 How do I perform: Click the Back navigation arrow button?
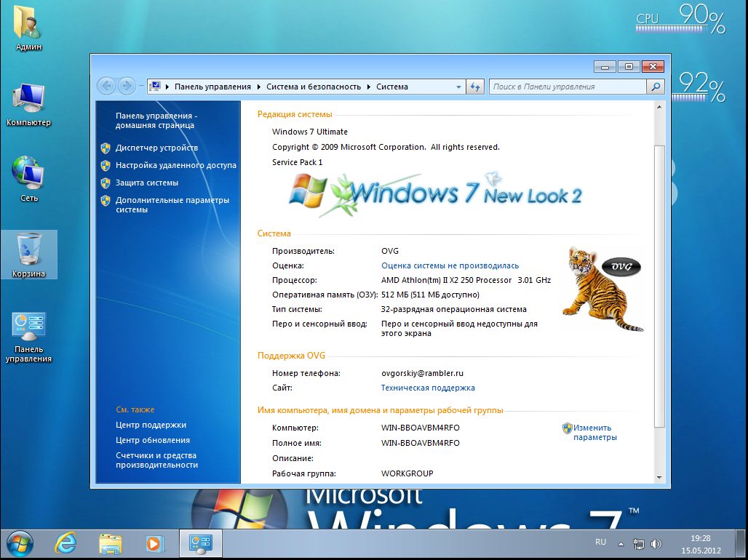click(107, 86)
